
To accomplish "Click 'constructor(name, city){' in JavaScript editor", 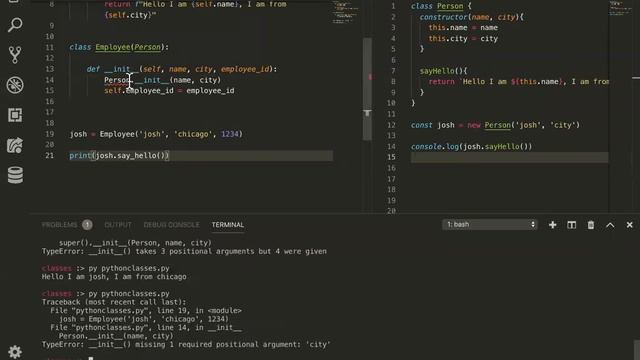I will click(471, 17).
